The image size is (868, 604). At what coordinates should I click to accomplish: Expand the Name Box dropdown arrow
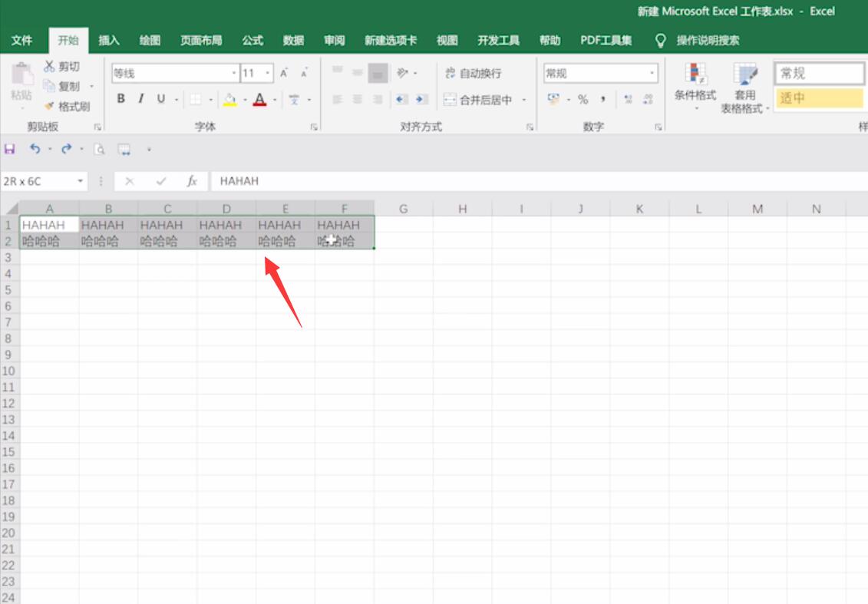click(x=81, y=181)
